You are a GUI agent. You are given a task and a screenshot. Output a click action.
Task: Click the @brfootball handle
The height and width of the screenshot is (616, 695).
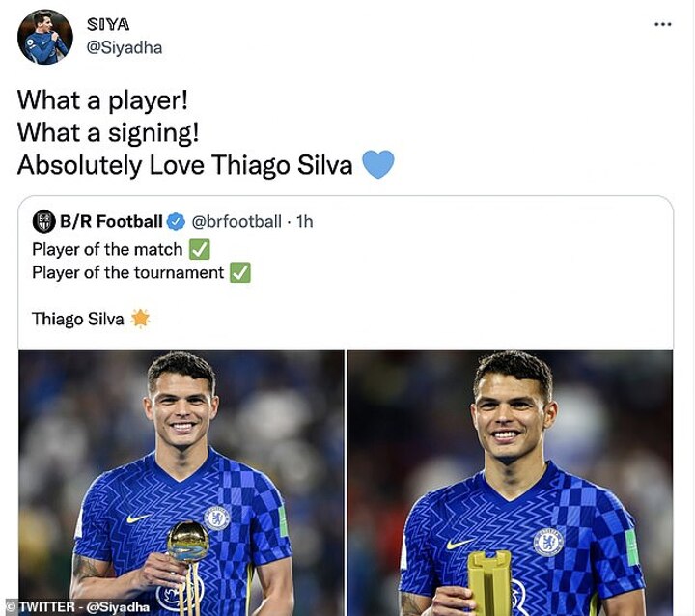pos(236,222)
